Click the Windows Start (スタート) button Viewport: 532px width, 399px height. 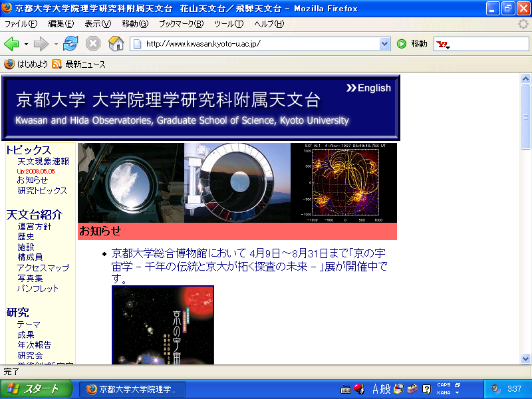point(36,389)
